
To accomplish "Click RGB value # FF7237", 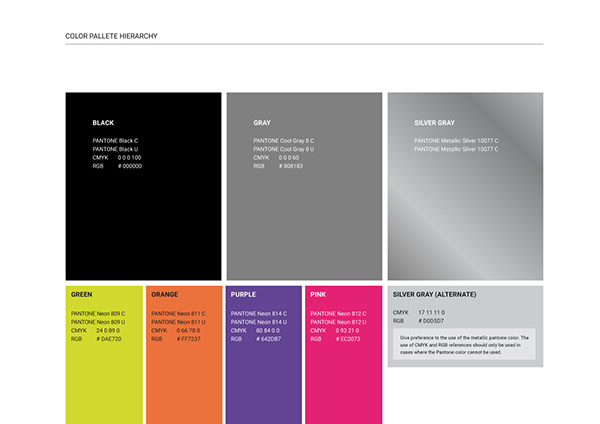I will (188, 339).
